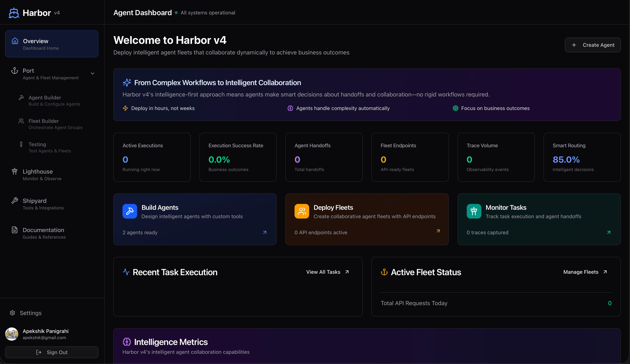630x364 pixels.
Task: Click the blue hammer Build Agents icon
Action: pos(129,211)
